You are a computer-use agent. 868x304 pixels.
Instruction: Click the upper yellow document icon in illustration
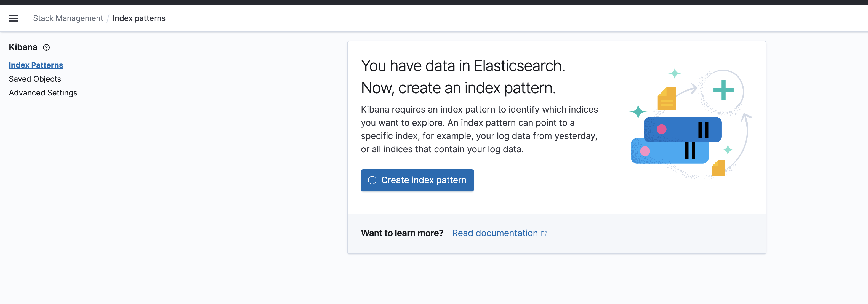click(x=667, y=99)
